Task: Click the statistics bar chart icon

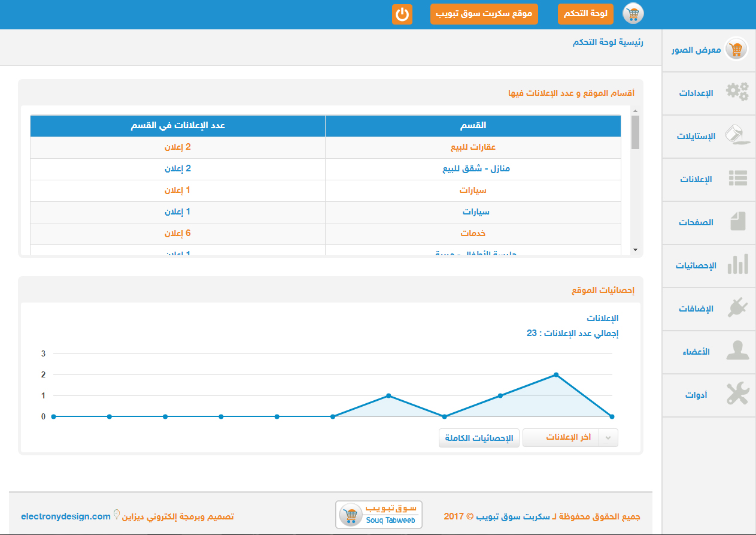Action: click(x=737, y=265)
